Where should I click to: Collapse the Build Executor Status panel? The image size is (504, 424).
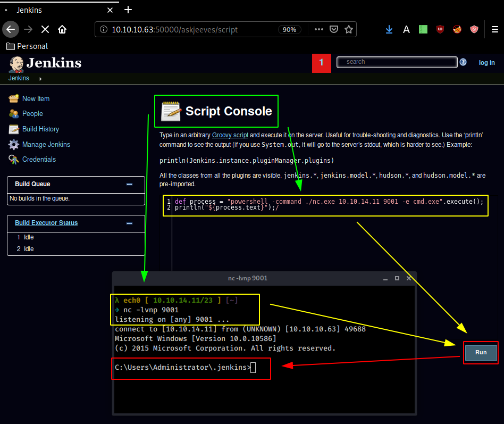pos(129,223)
